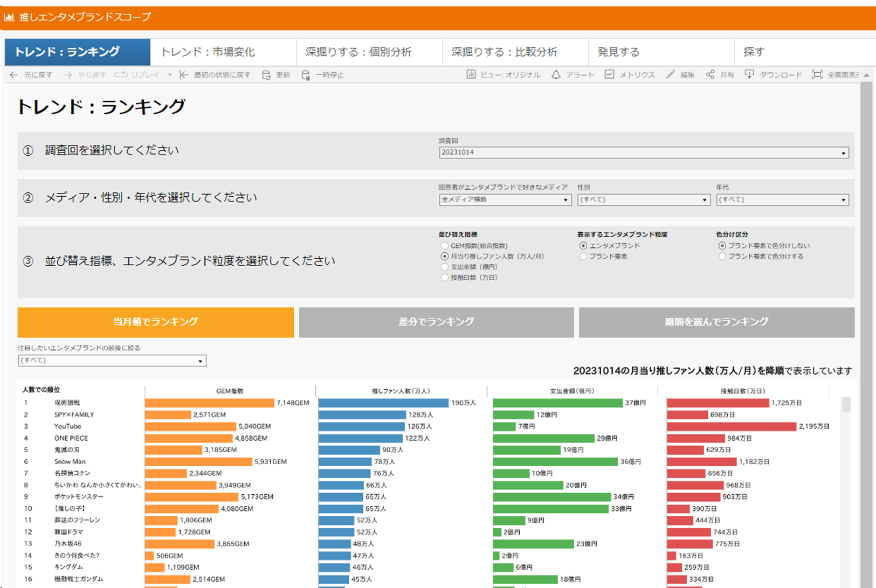Select 支出金額(億円) sort radio button
The image size is (876, 588).
tap(445, 267)
